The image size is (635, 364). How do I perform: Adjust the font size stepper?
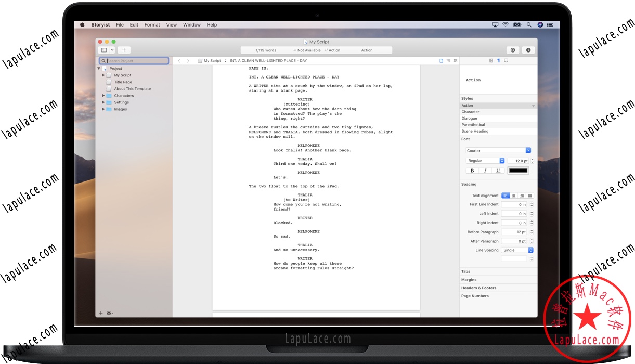tap(532, 161)
